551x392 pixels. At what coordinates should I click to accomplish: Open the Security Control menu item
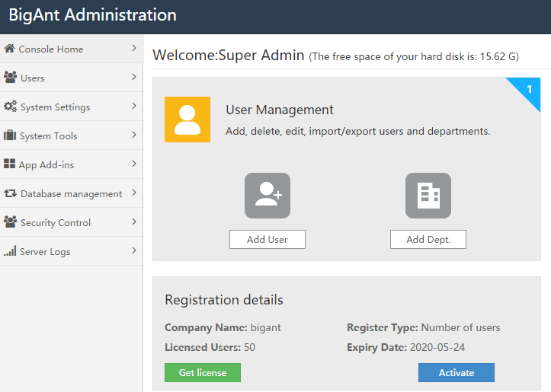(x=56, y=222)
